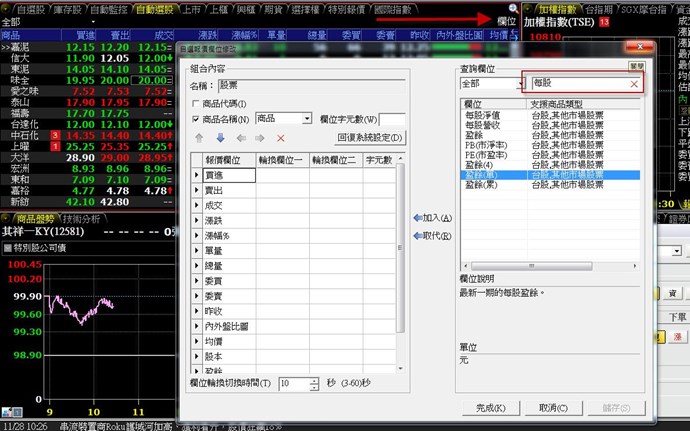Click the 內外盤比圖 row in field list
The width and height of the screenshot is (690, 431).
click(x=294, y=326)
